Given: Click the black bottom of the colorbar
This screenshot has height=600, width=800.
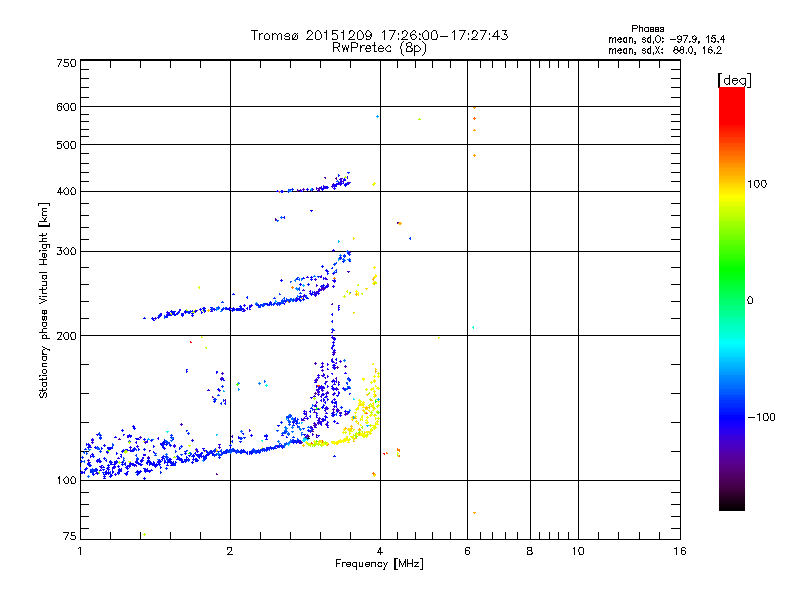Looking at the screenshot, I should pos(732,503).
